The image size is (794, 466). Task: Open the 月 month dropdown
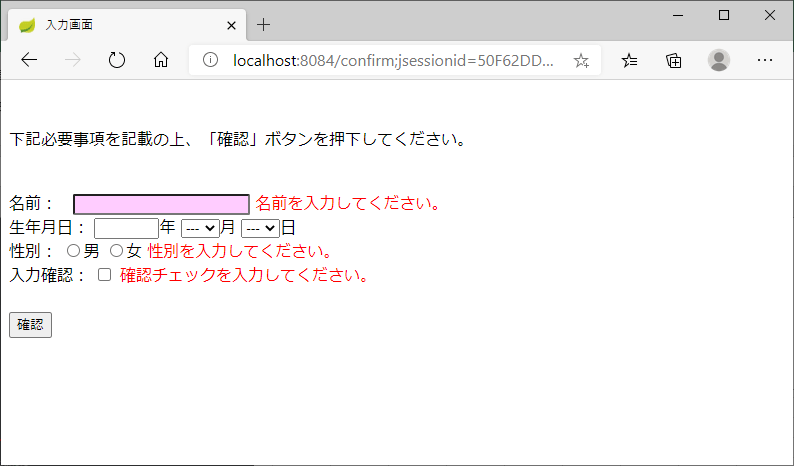[x=200, y=228]
